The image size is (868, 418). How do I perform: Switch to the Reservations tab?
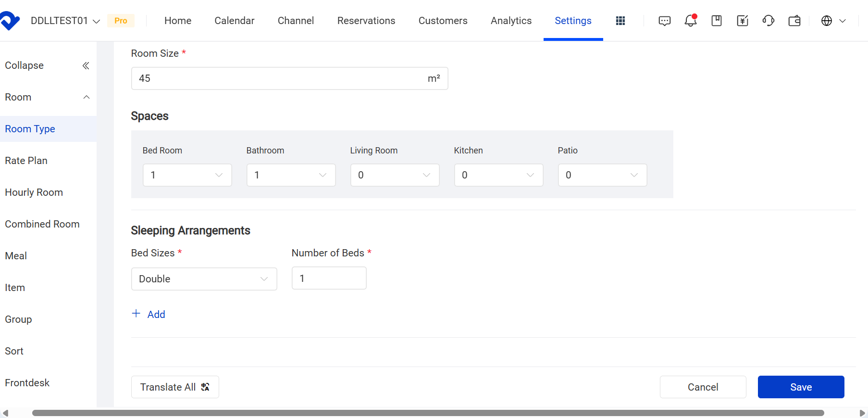point(366,21)
